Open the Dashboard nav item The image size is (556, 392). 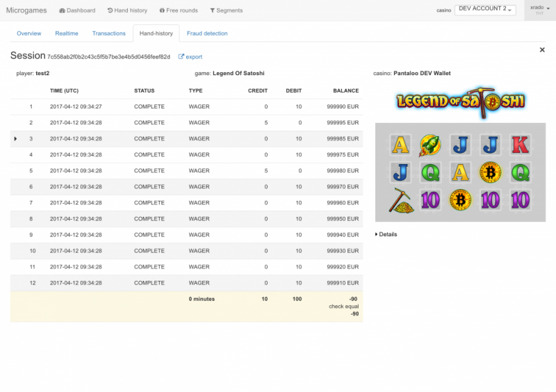[x=77, y=10]
